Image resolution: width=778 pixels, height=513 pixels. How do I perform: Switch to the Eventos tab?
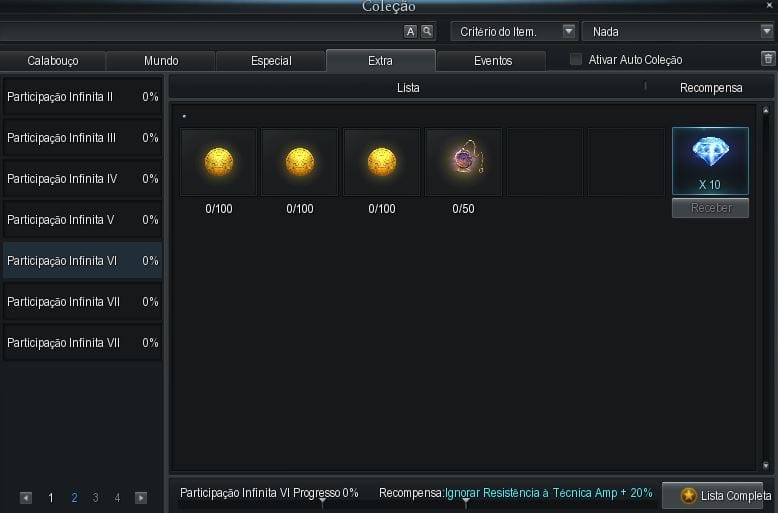492,61
